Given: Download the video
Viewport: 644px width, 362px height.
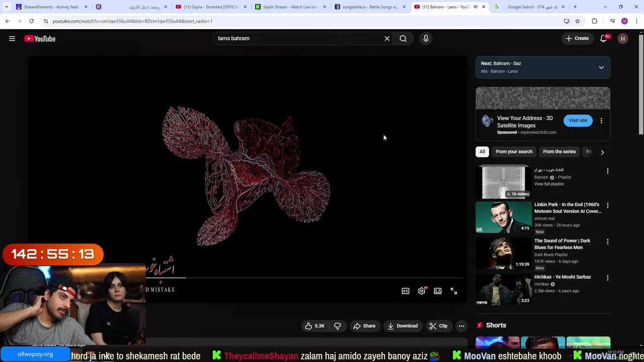Looking at the screenshot, I should [402, 326].
